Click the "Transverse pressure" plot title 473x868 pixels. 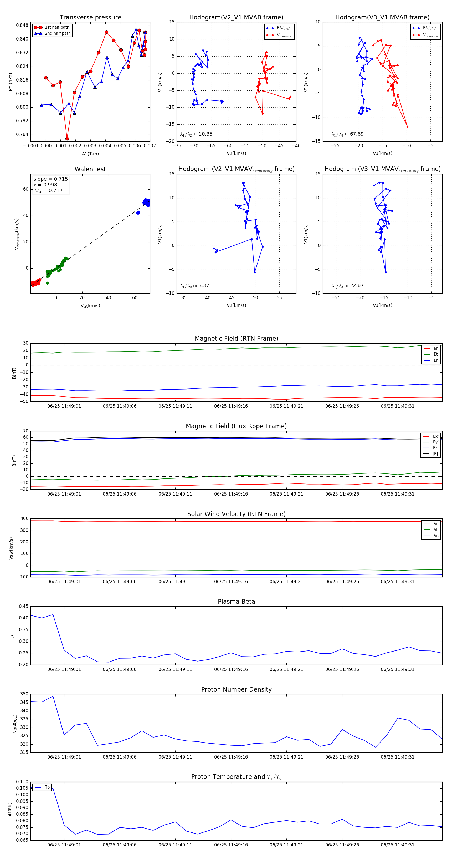90,18
